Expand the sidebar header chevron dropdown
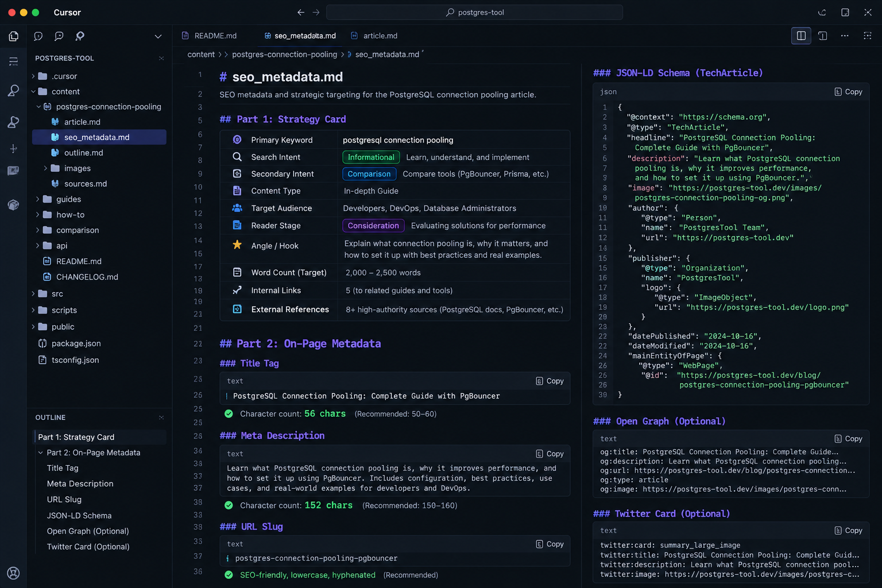This screenshot has width=882, height=588. pyautogui.click(x=158, y=36)
